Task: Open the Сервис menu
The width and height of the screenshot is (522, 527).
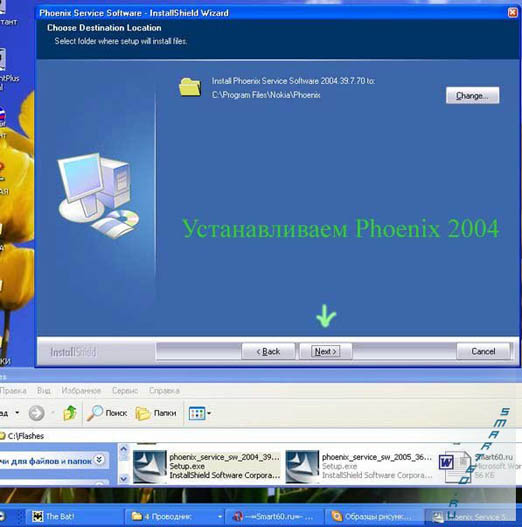Action: pyautogui.click(x=125, y=390)
